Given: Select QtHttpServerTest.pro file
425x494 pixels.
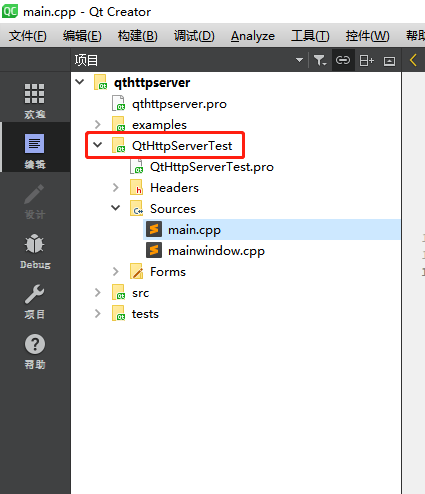Looking at the screenshot, I should [x=212, y=167].
